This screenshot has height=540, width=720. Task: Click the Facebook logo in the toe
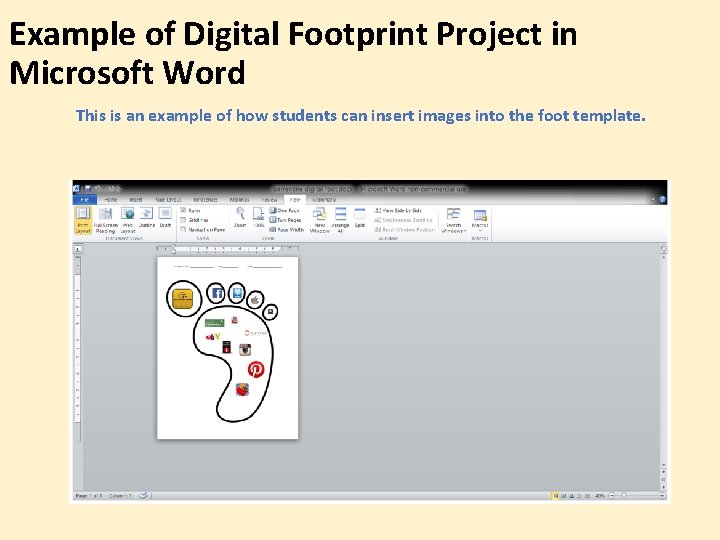(217, 293)
